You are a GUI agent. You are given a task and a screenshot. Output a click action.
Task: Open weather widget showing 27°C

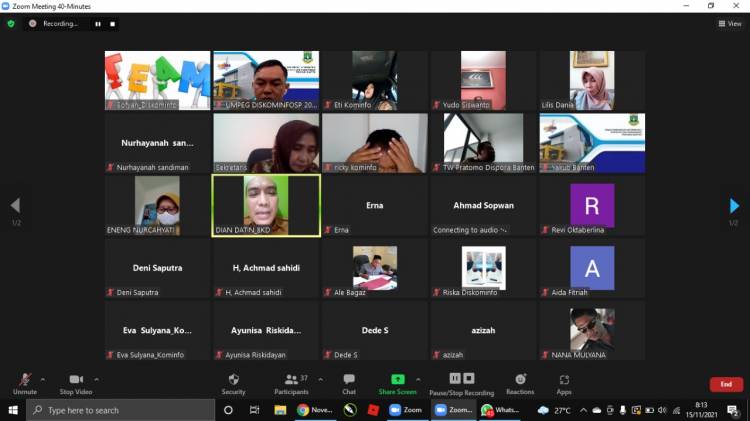coord(554,410)
